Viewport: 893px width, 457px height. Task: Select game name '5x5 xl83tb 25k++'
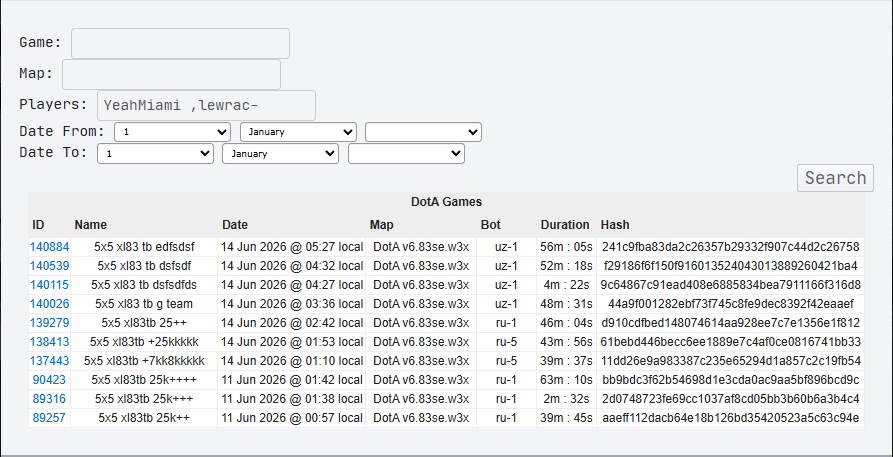click(144, 418)
